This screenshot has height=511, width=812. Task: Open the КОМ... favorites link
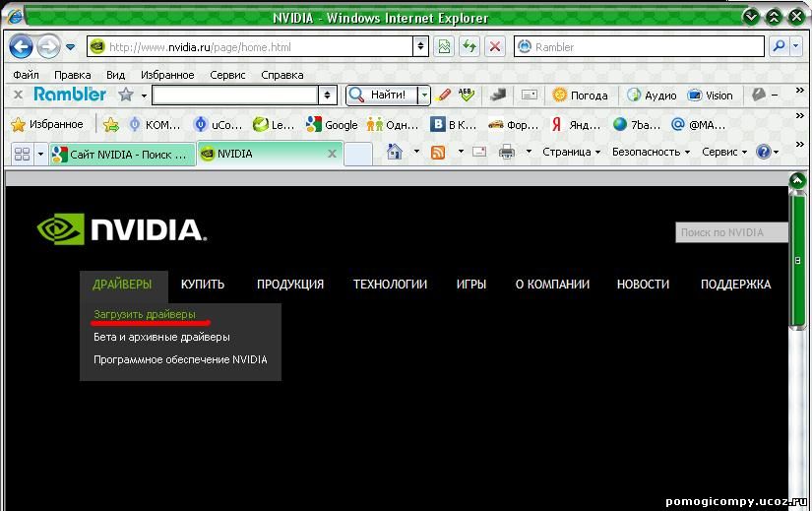155,124
